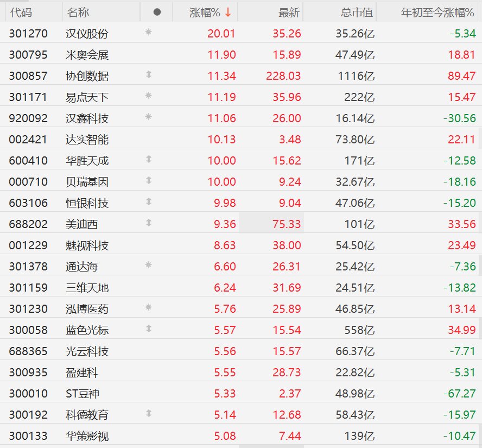Click the arrow marker on the 恒银科技 row

coord(149,201)
